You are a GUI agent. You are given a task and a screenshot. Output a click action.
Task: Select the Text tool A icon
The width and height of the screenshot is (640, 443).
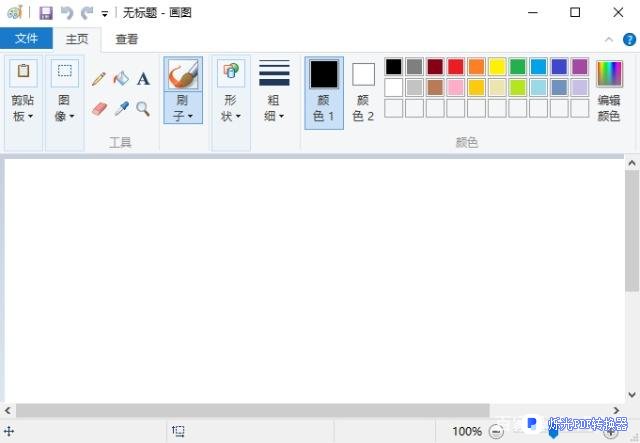[143, 78]
